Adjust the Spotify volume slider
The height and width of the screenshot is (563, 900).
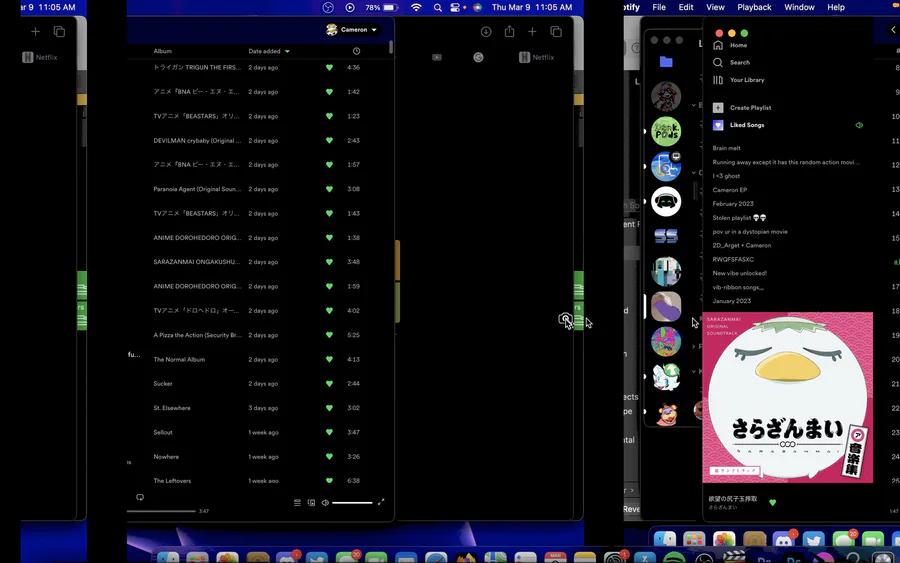click(x=352, y=503)
